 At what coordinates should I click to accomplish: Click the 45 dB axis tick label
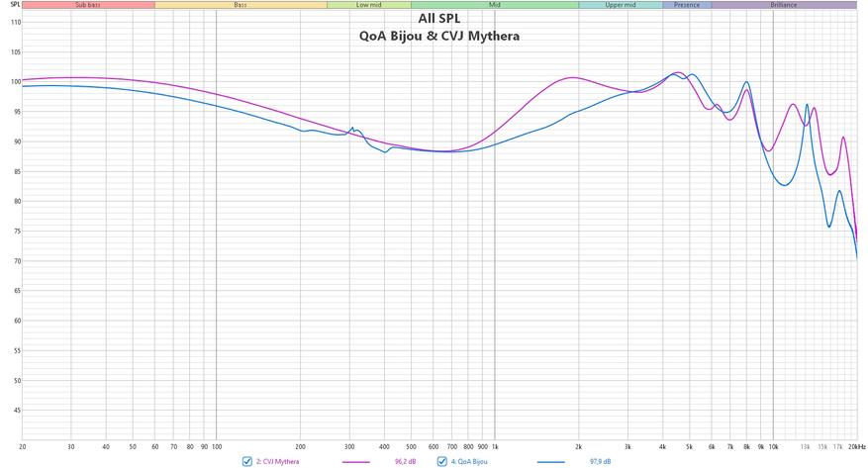click(17, 411)
